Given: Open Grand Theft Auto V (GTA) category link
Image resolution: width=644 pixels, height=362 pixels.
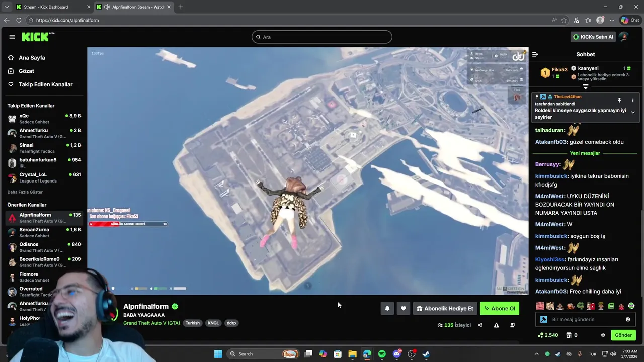Looking at the screenshot, I should pyautogui.click(x=151, y=323).
